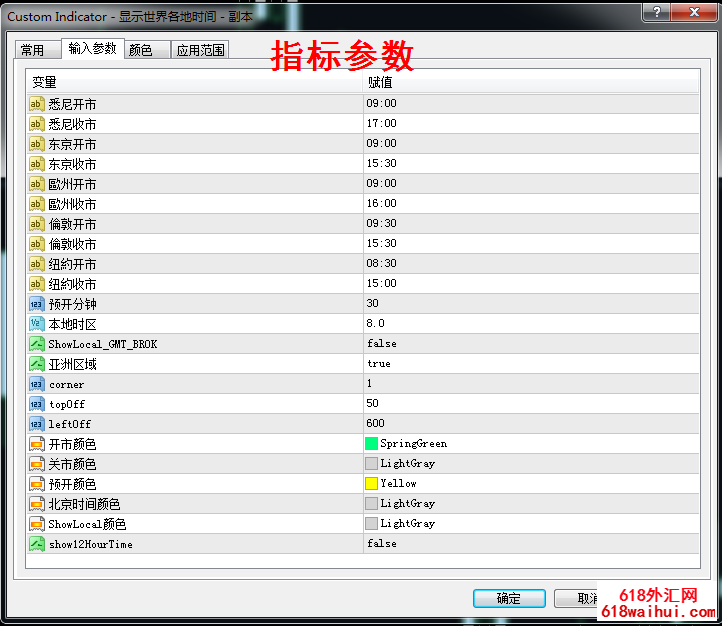Viewport: 722px width, 626px height.
Task: Select the corner value 1
Action: [369, 383]
